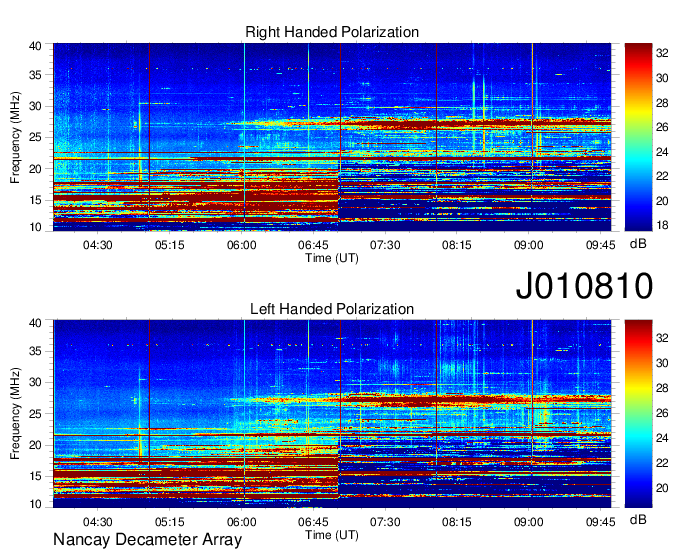Click "Time (UT)" label under Right Handed plot
Viewport: 680px width, 552px height.
(x=332, y=258)
